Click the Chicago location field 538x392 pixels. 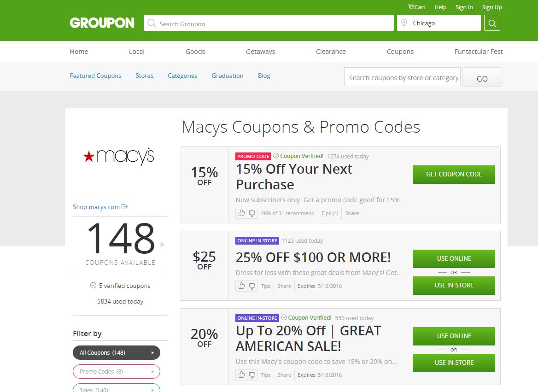[x=439, y=23]
